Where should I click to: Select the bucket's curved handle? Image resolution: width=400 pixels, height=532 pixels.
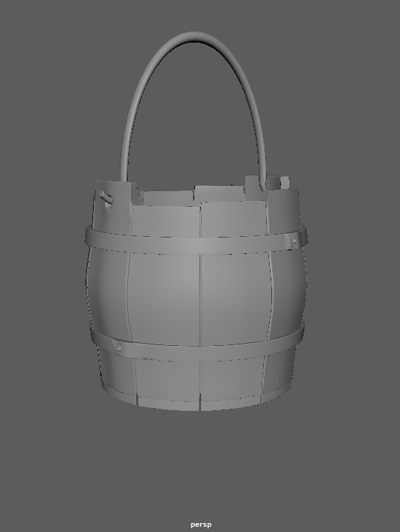[194, 37]
